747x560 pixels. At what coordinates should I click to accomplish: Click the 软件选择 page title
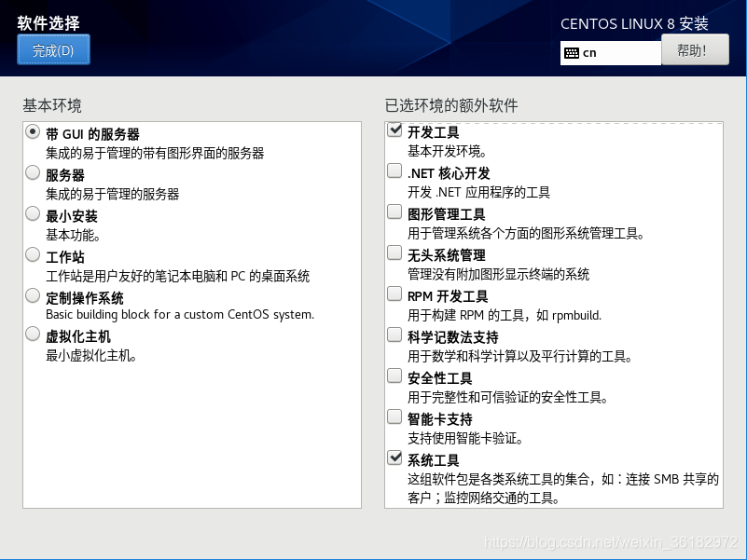click(x=48, y=23)
